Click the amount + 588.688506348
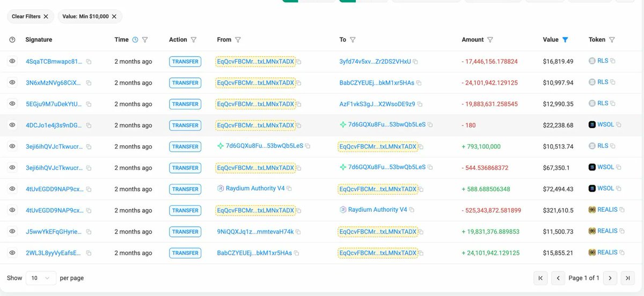 486,189
